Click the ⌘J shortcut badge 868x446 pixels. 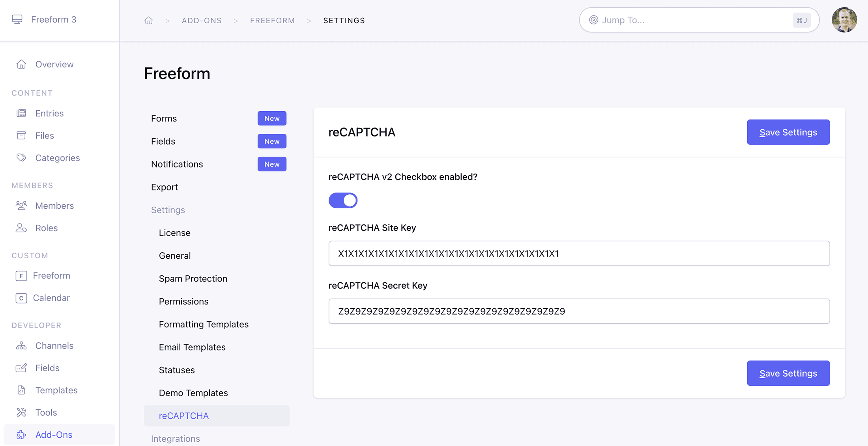click(x=802, y=20)
